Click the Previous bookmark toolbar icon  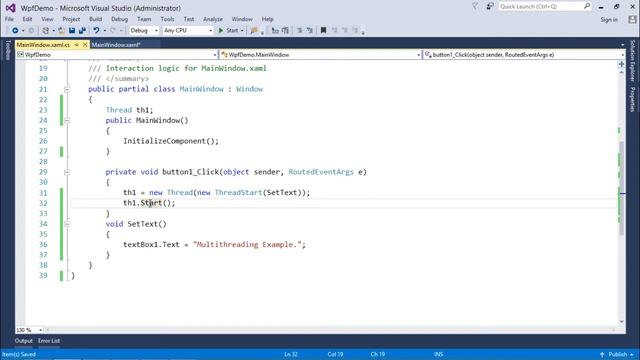pyautogui.click(x=335, y=31)
